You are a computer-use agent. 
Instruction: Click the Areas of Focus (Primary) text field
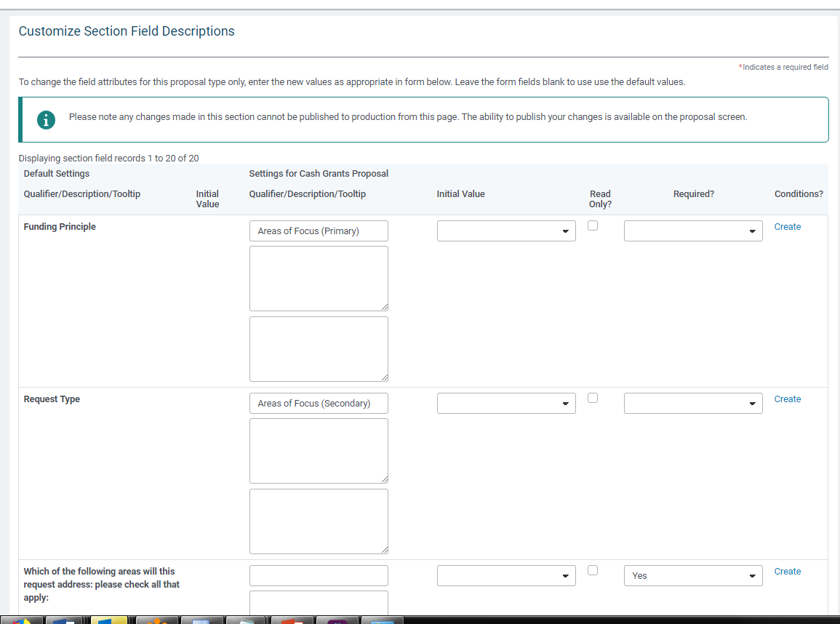pyautogui.click(x=319, y=231)
